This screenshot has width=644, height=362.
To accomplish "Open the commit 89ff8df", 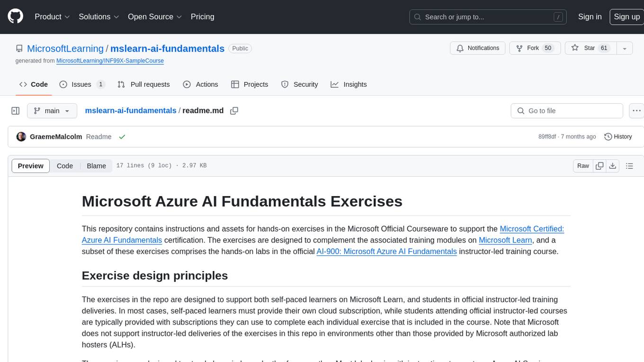I will (x=547, y=136).
